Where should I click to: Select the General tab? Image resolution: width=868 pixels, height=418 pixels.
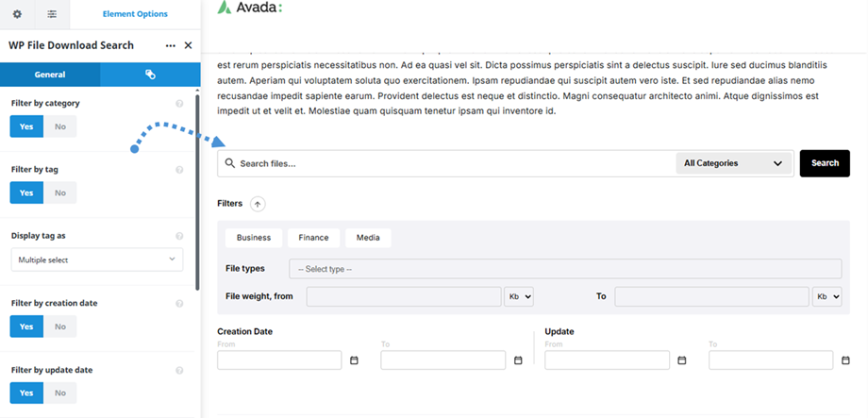(x=50, y=75)
